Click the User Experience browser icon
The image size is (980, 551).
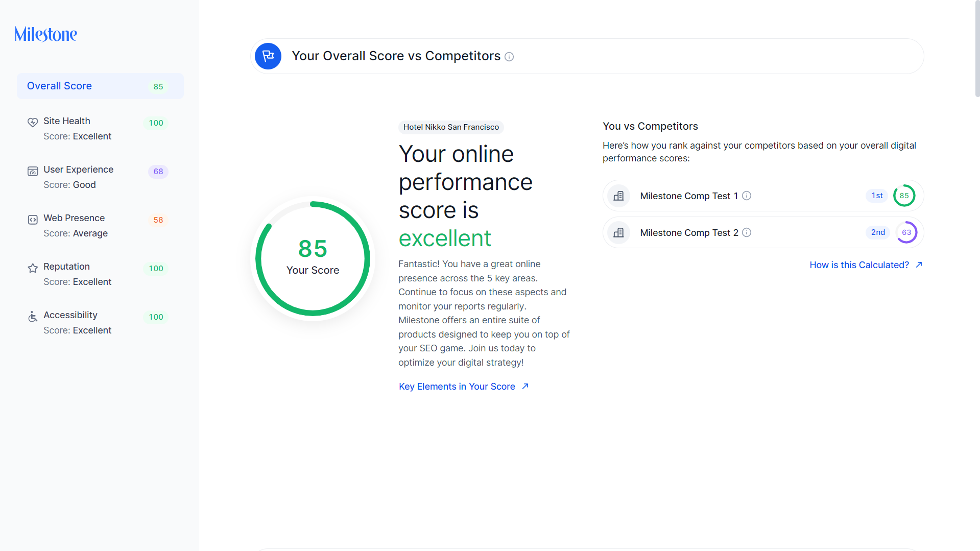33,171
